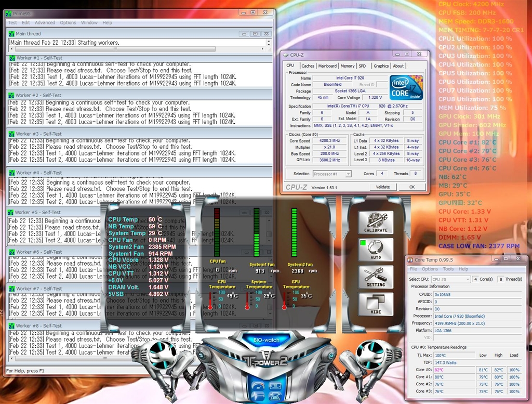Click the CPUID field 0x106A5
This screenshot has height=404, width=532.
[x=477, y=294]
